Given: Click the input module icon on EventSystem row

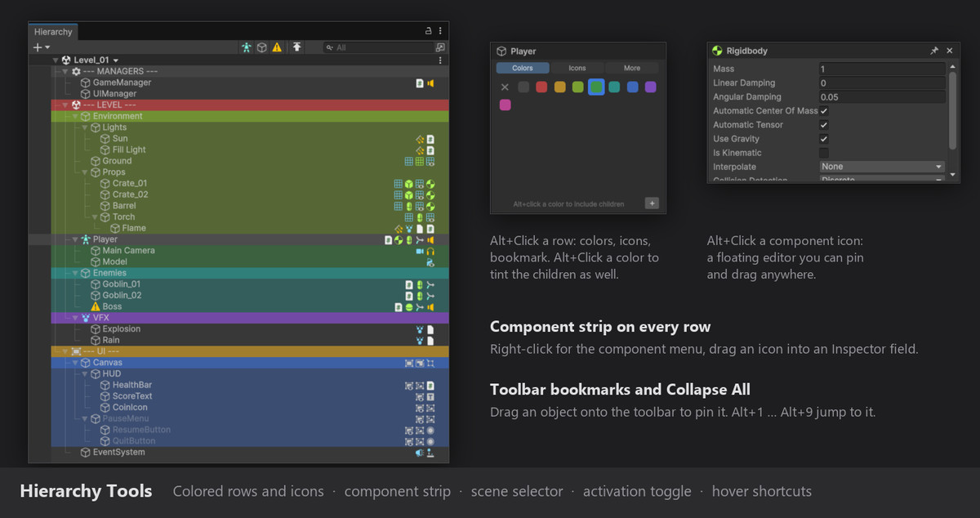Looking at the screenshot, I should pyautogui.click(x=430, y=452).
